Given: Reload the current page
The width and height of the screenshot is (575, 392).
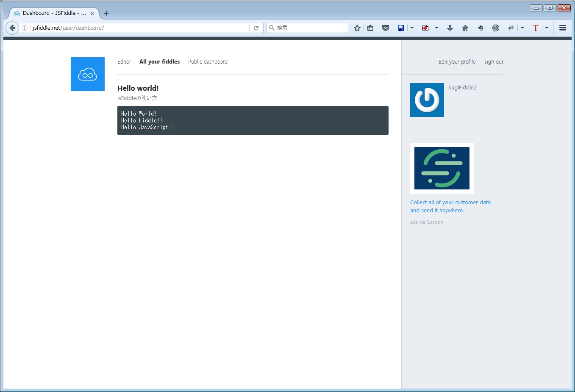Looking at the screenshot, I should [x=256, y=28].
